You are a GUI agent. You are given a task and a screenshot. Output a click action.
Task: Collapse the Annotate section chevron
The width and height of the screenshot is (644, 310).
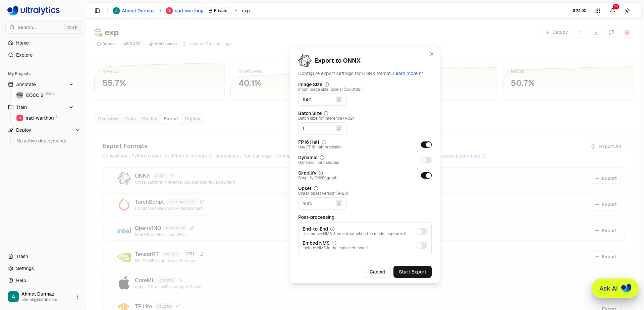point(71,84)
